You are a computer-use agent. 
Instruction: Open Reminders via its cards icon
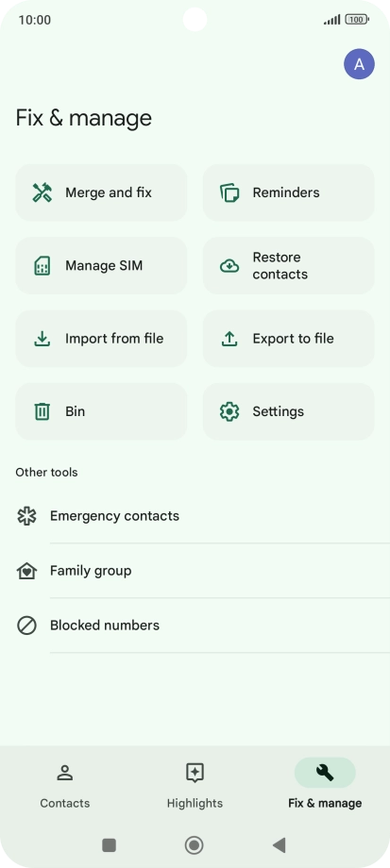229,192
